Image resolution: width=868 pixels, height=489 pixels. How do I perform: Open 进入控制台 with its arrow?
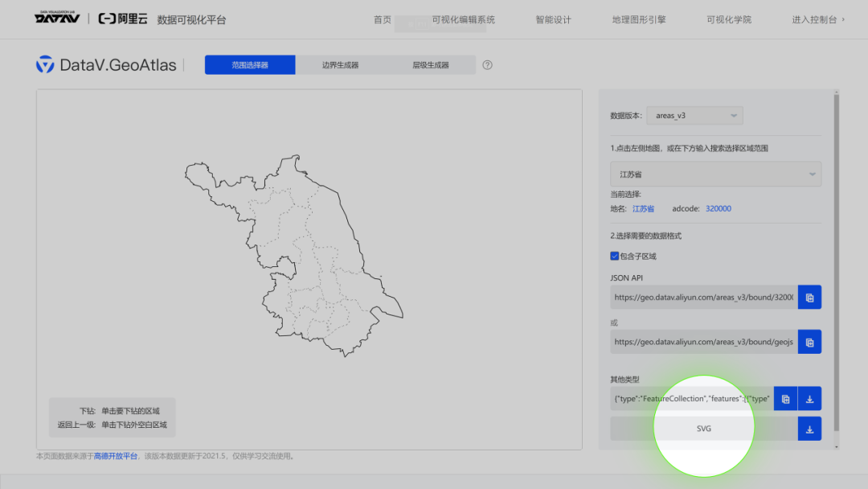(817, 18)
